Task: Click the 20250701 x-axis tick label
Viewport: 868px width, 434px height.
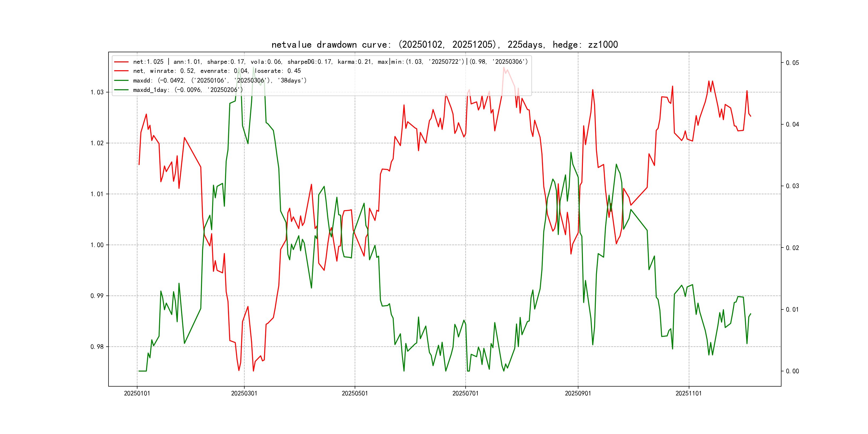Action: (x=465, y=393)
